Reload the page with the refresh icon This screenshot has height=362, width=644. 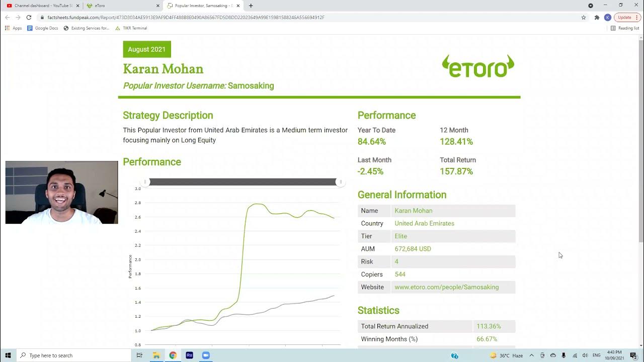[x=29, y=17]
